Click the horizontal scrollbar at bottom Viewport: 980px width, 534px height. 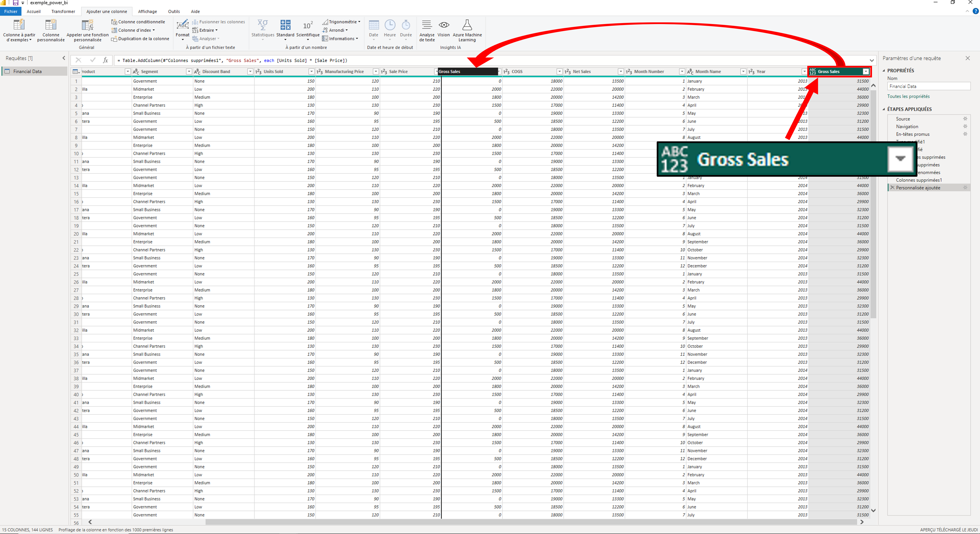pyautogui.click(x=531, y=522)
